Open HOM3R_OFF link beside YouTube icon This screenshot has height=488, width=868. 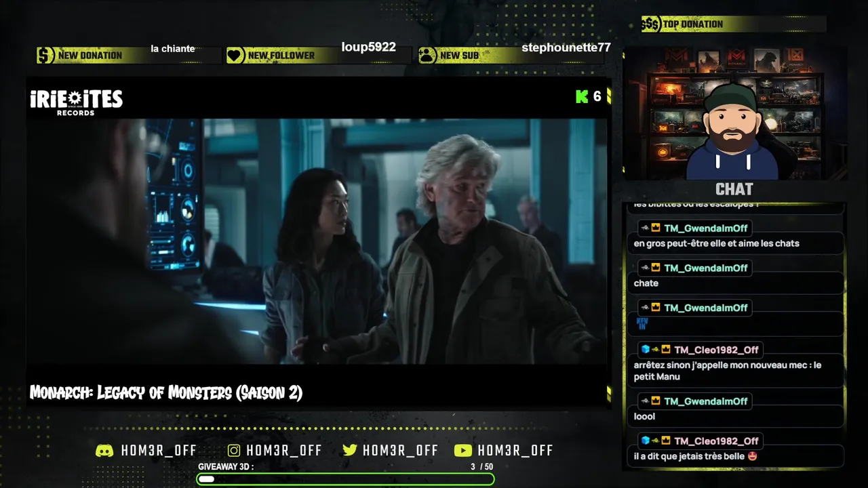515,451
